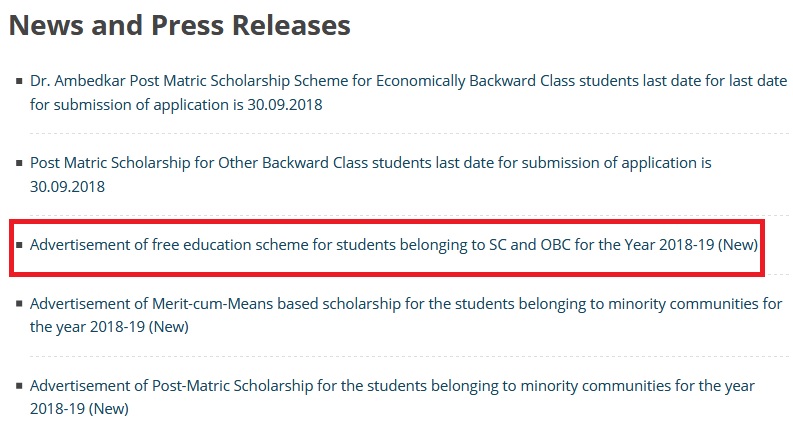Viewport: 793px width, 423px height.
Task: Click the bullet beside Merit-cum-Means scholarship item
Action: (19, 301)
